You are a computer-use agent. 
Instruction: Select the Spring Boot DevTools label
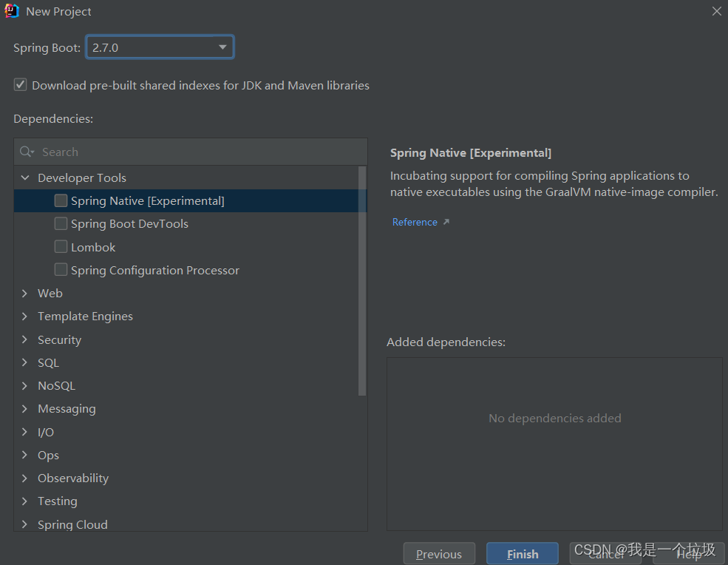pos(129,224)
